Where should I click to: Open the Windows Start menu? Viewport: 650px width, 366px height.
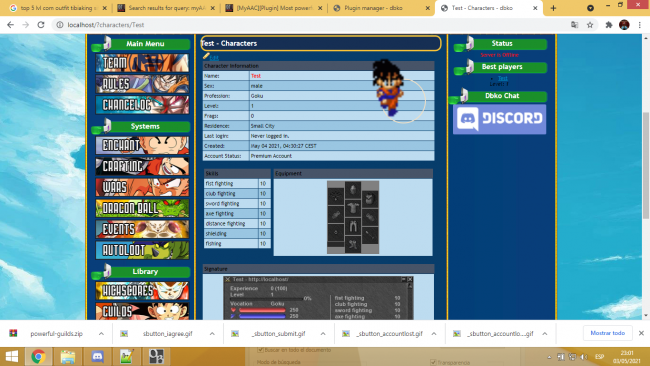(x=12, y=356)
